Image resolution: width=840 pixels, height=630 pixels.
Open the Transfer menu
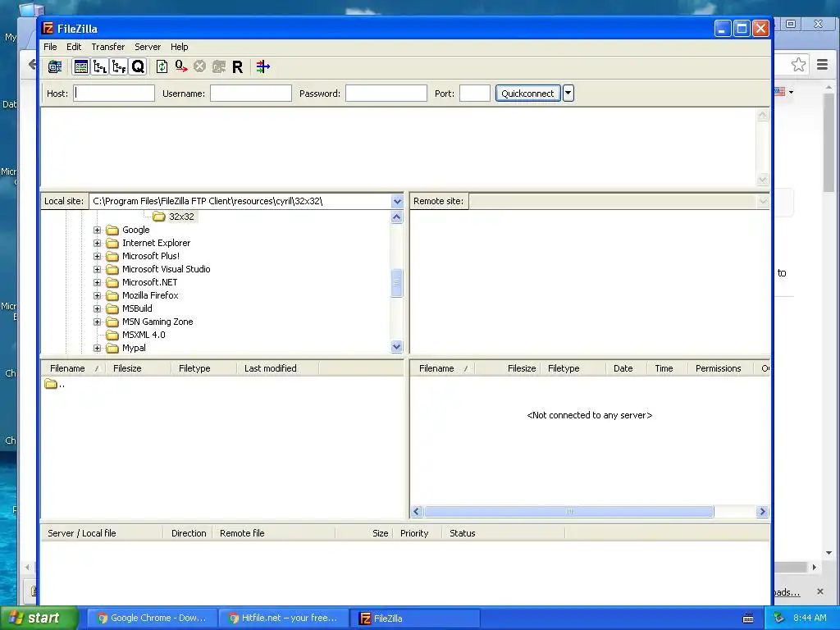pyautogui.click(x=107, y=47)
